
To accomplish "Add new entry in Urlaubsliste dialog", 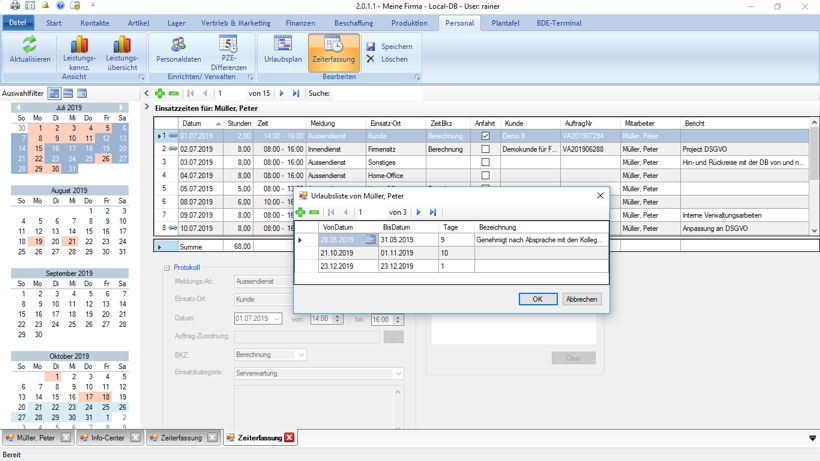I will [300, 212].
